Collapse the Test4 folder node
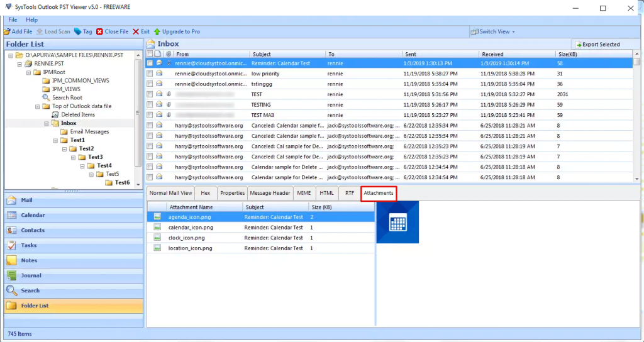The height and width of the screenshot is (342, 644). pos(82,166)
